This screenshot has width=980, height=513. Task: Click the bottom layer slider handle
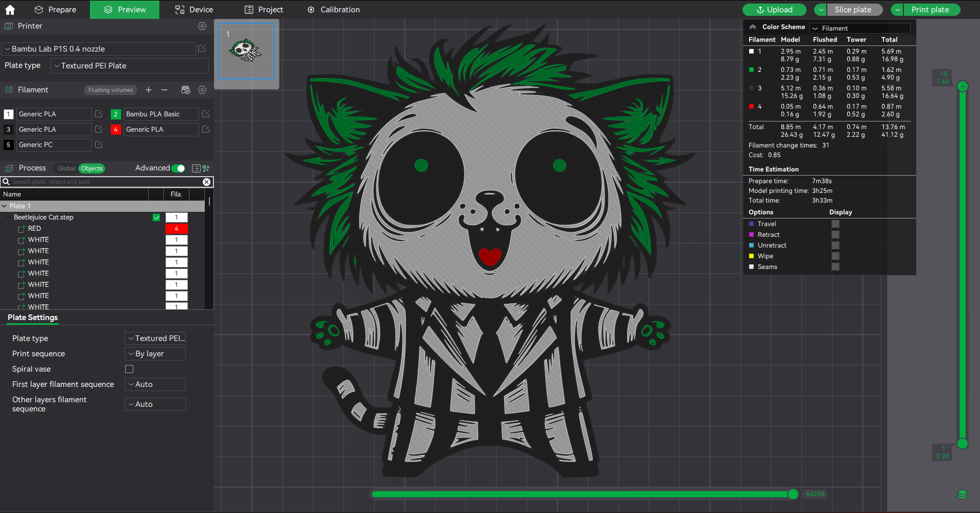click(963, 444)
